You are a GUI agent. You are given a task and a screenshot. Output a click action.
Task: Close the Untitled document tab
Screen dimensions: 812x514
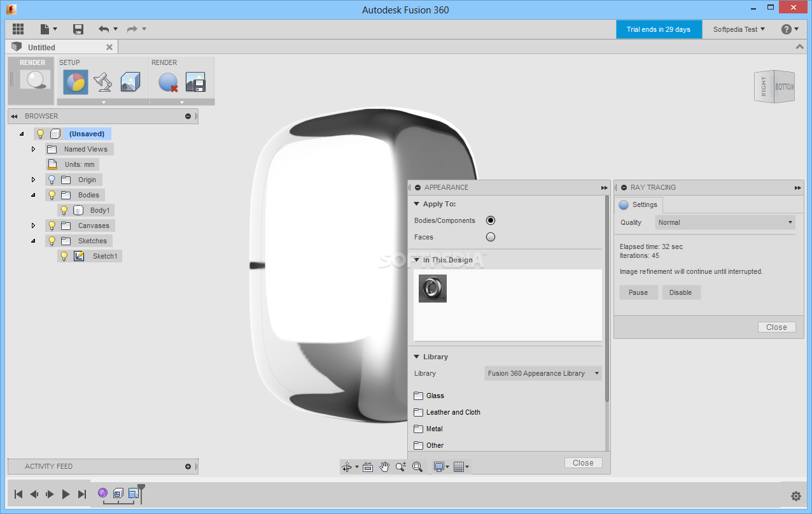[x=109, y=47]
